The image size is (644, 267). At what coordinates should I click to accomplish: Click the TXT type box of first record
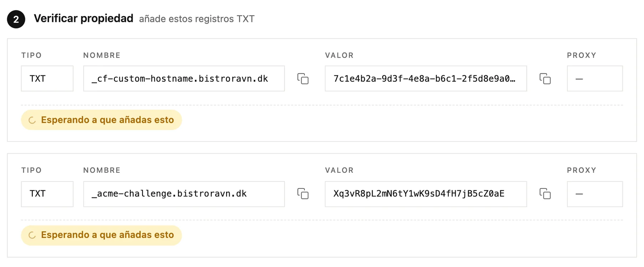[47, 78]
